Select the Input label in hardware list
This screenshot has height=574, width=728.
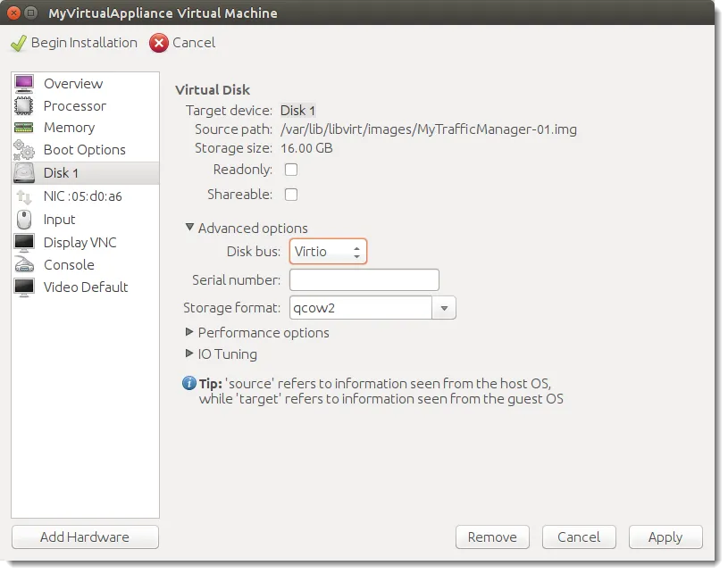(x=59, y=220)
